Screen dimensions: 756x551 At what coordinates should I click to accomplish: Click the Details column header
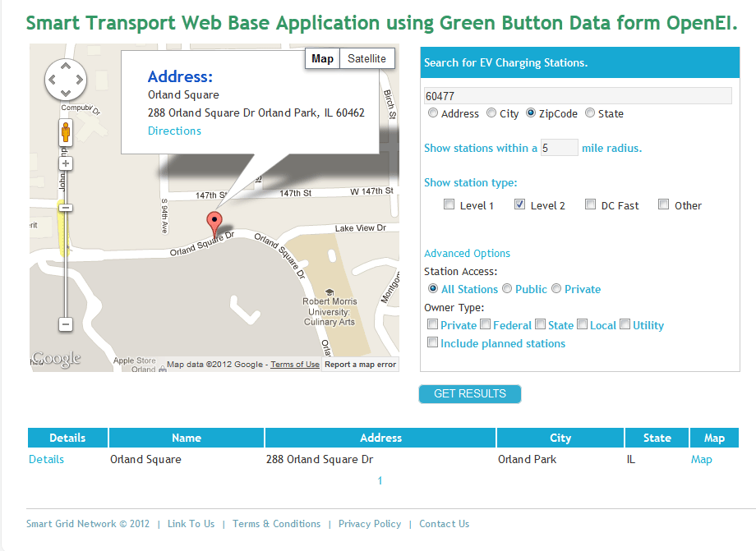point(67,438)
